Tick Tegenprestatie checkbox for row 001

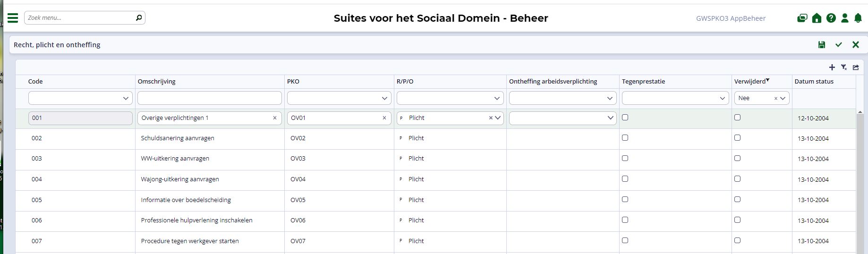point(625,118)
